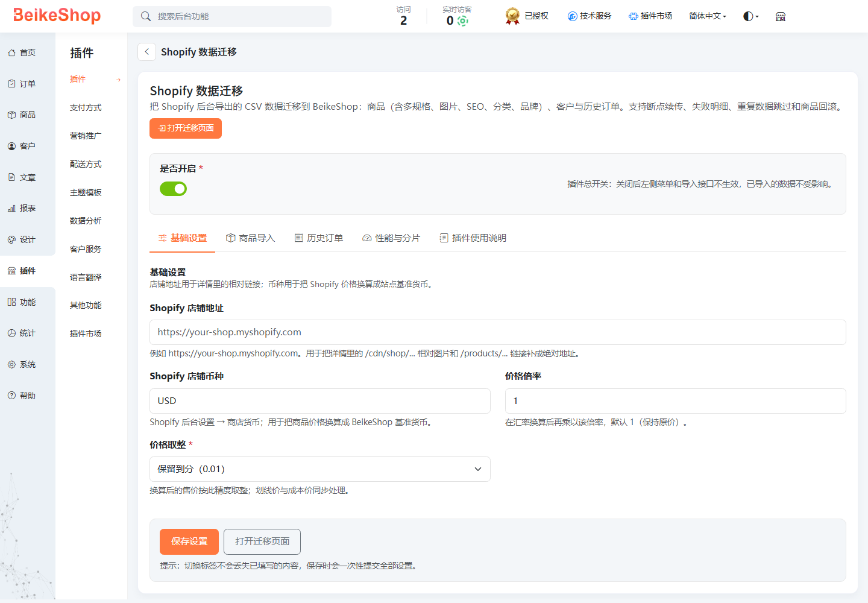The width and height of the screenshot is (868, 603).
Task: Click the 访问 visit count 2
Action: [x=403, y=21]
